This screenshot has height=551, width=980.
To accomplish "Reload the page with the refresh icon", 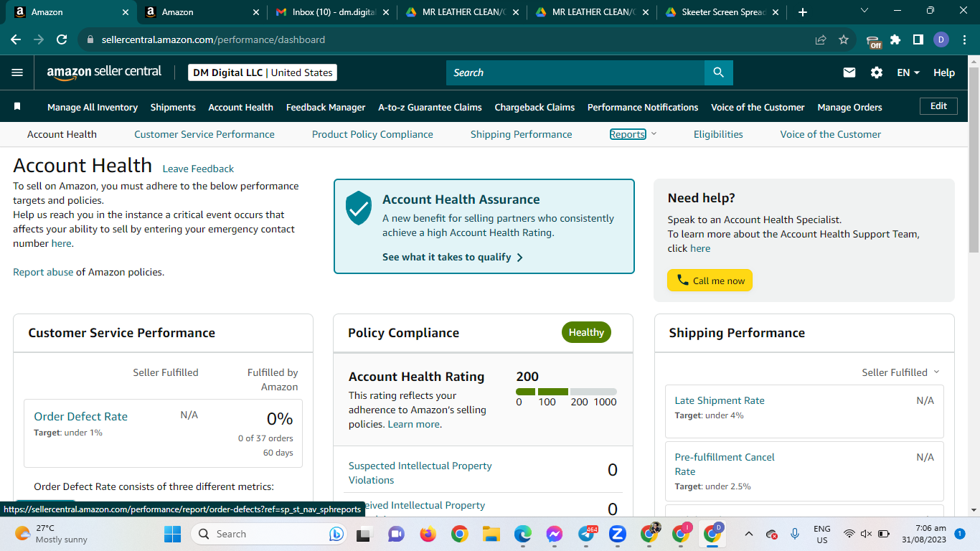I will click(x=62, y=39).
